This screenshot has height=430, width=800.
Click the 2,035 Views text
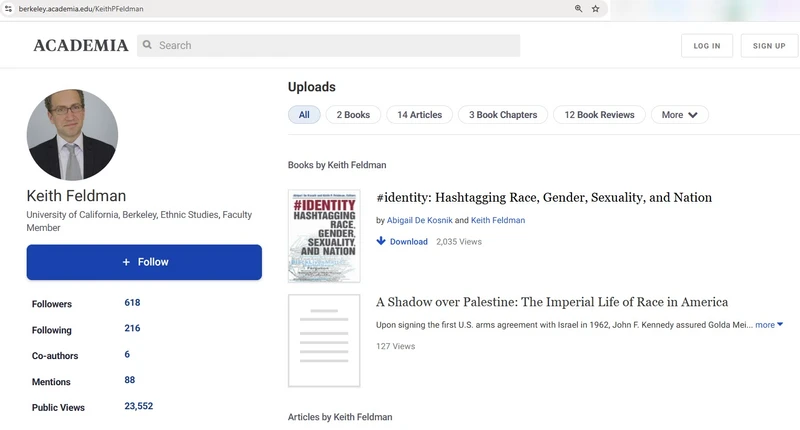point(459,242)
